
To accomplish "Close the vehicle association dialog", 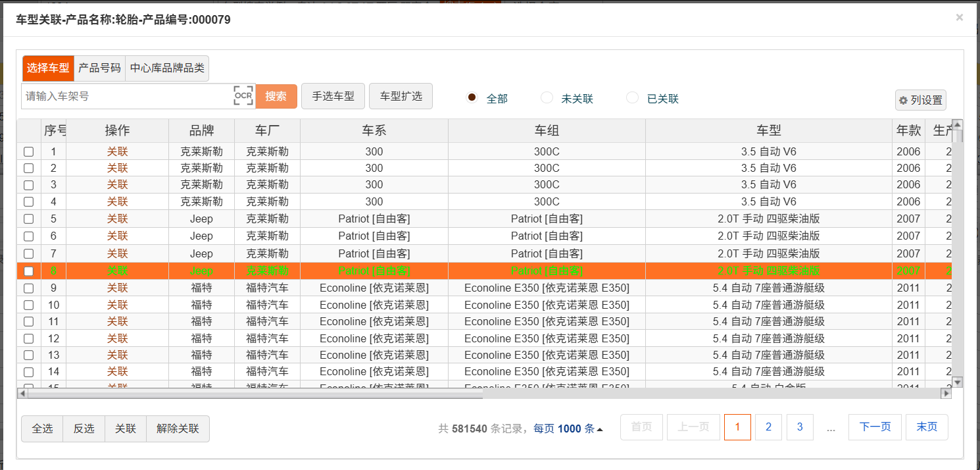I will pyautogui.click(x=959, y=18).
